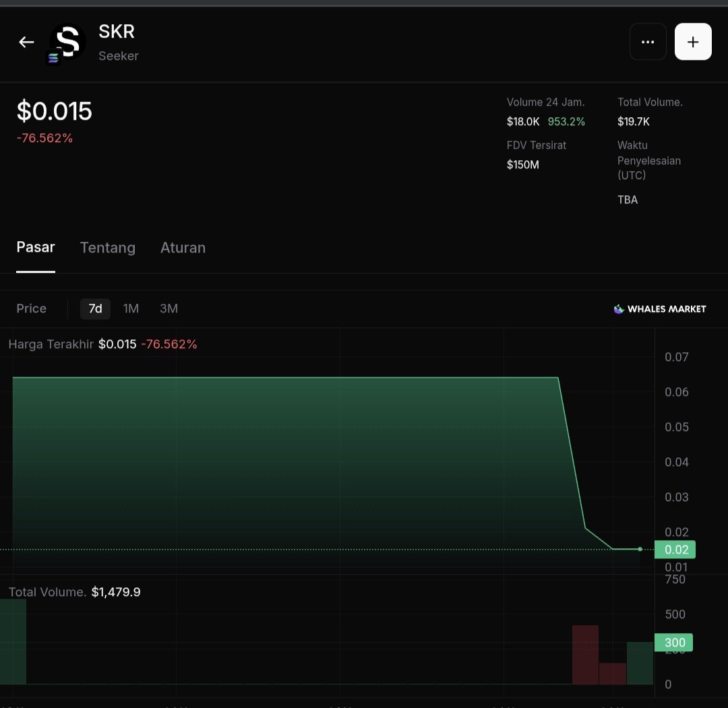Click the tallest red volume bar
Image resolution: width=728 pixels, height=708 pixels.
pyautogui.click(x=585, y=655)
